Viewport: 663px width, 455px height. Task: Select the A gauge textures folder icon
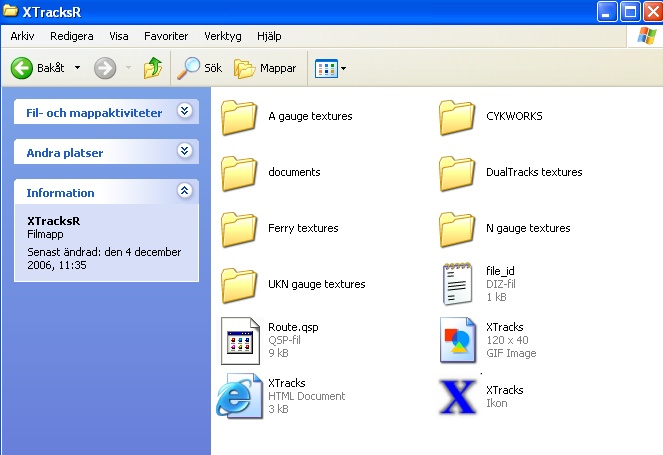pos(239,117)
